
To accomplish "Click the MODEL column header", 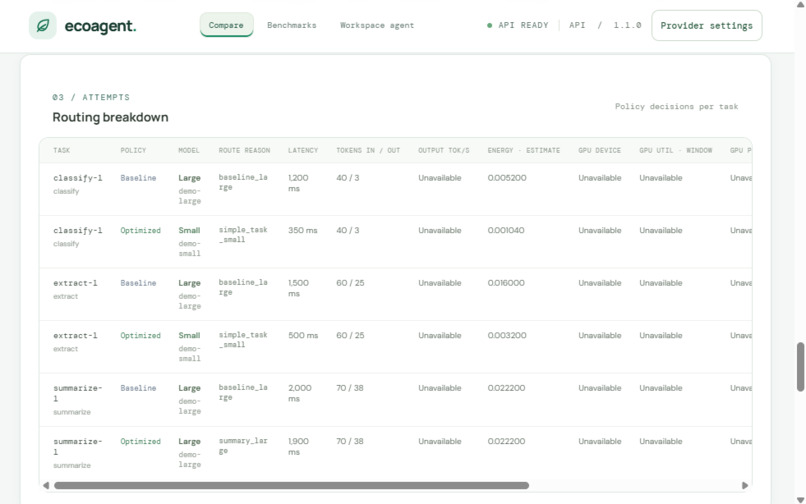I will [x=189, y=150].
